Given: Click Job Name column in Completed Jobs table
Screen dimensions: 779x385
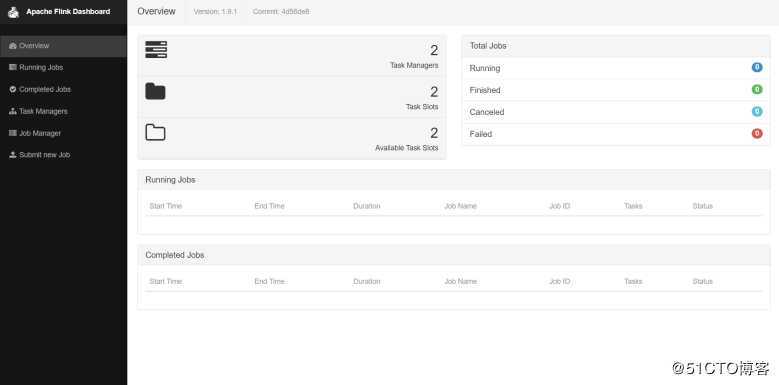Looking at the screenshot, I should pos(461,281).
